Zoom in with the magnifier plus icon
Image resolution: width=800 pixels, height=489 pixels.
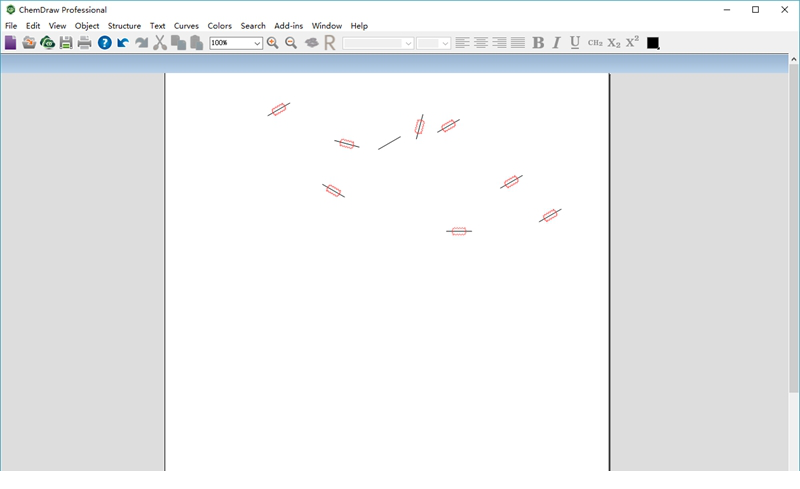point(273,43)
